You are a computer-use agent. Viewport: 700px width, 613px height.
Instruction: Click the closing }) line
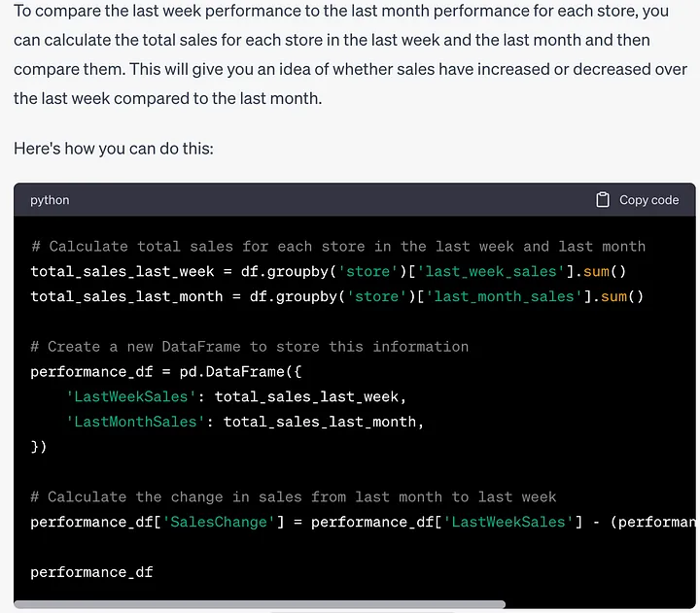(38, 447)
